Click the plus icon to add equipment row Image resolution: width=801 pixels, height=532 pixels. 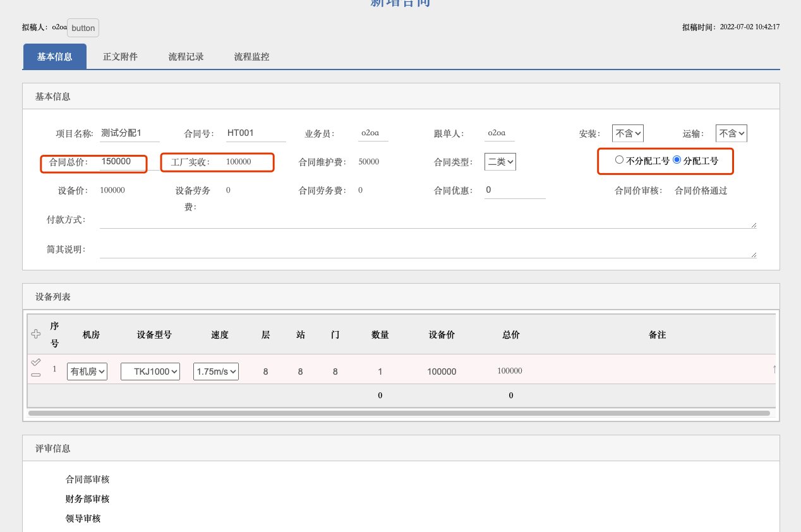tap(36, 334)
